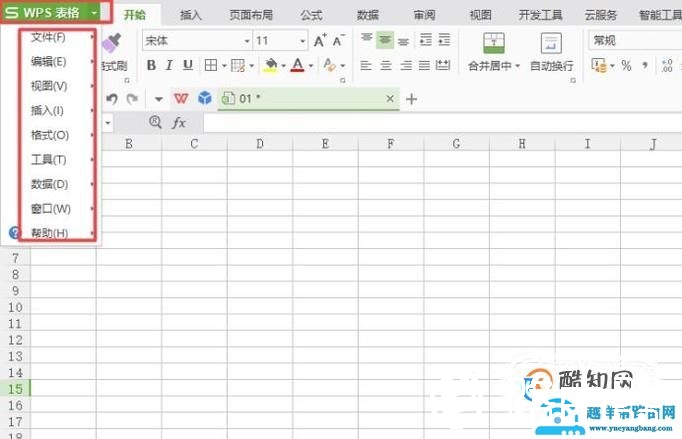The height and width of the screenshot is (439, 682).
Task: Click the currency format icon
Action: click(599, 66)
